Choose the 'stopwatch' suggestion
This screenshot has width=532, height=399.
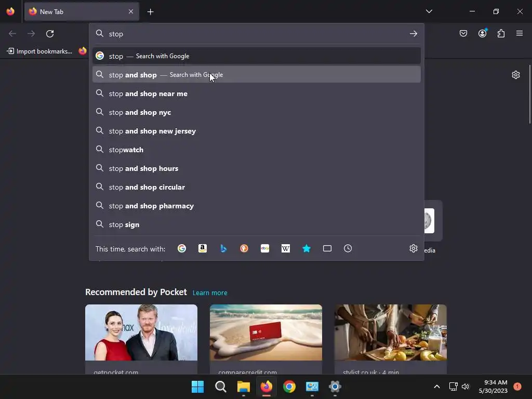[x=257, y=150]
